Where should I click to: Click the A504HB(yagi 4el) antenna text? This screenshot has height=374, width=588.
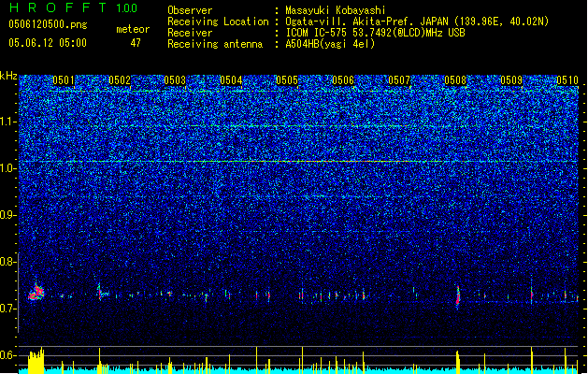click(x=330, y=44)
